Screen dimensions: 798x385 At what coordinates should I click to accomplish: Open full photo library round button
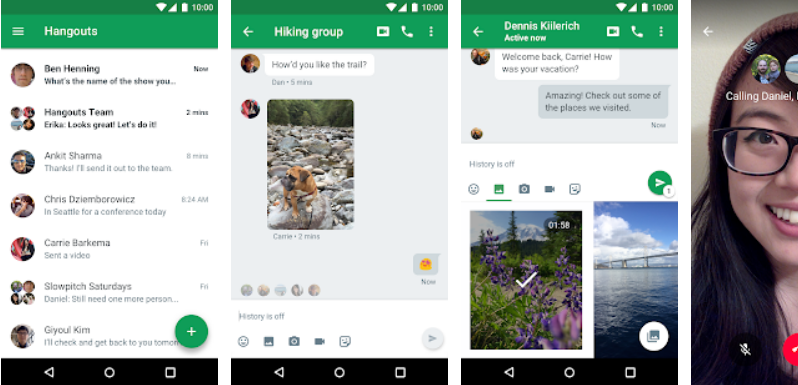point(653,336)
